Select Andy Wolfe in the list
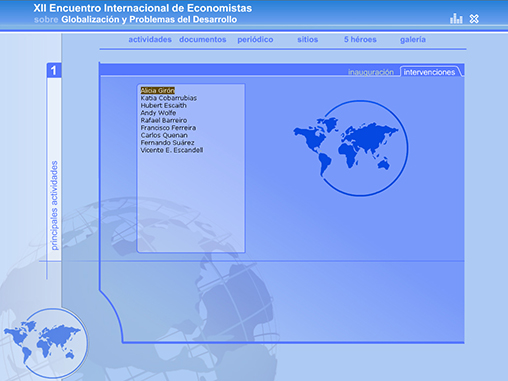This screenshot has height=381, width=508. (x=158, y=113)
